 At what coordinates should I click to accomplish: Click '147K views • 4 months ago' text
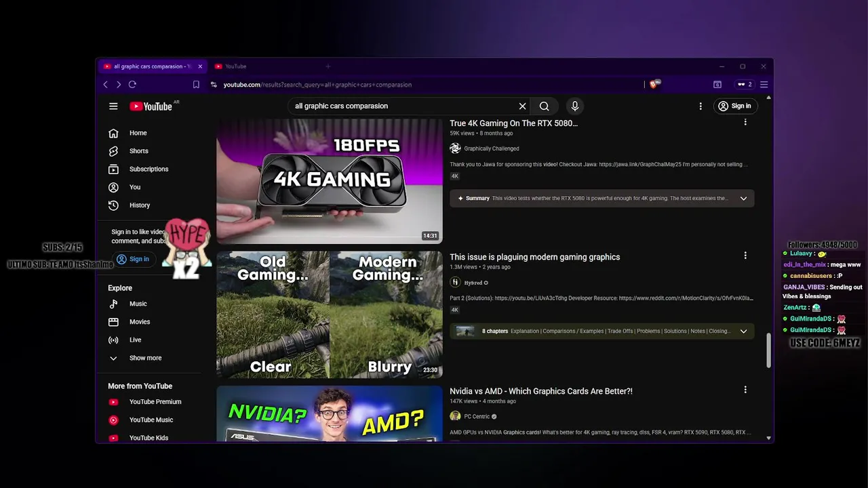[x=483, y=401]
